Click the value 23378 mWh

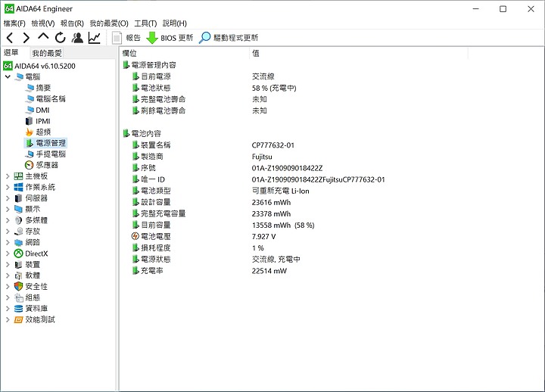[271, 213]
